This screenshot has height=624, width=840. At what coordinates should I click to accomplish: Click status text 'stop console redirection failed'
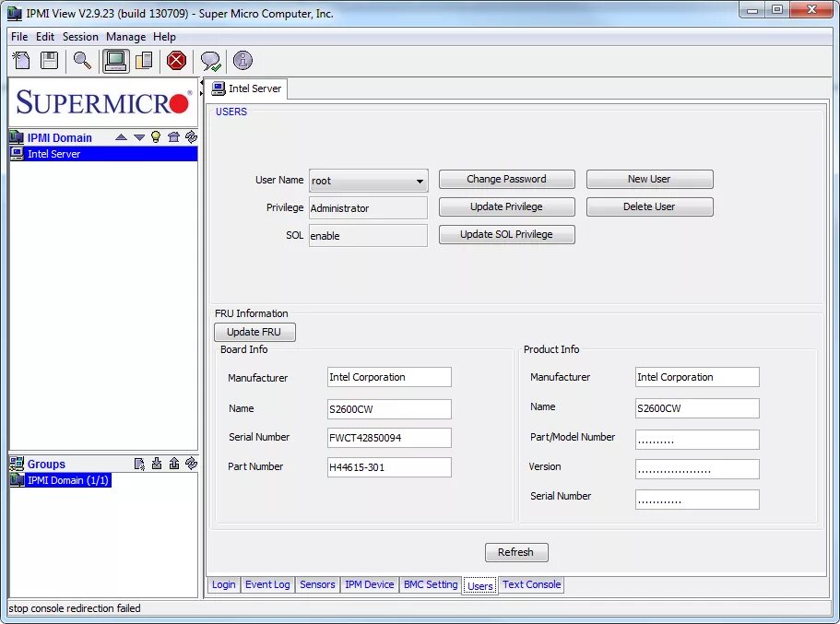(x=75, y=608)
